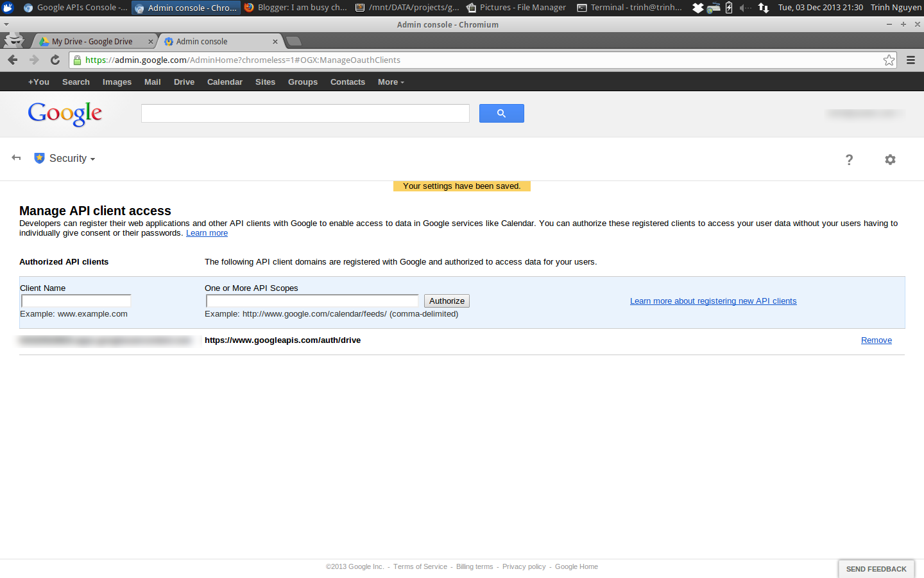Viewport: 924px width, 578px height.
Task: Close the My Drive - Google Drive tab
Action: [x=151, y=42]
